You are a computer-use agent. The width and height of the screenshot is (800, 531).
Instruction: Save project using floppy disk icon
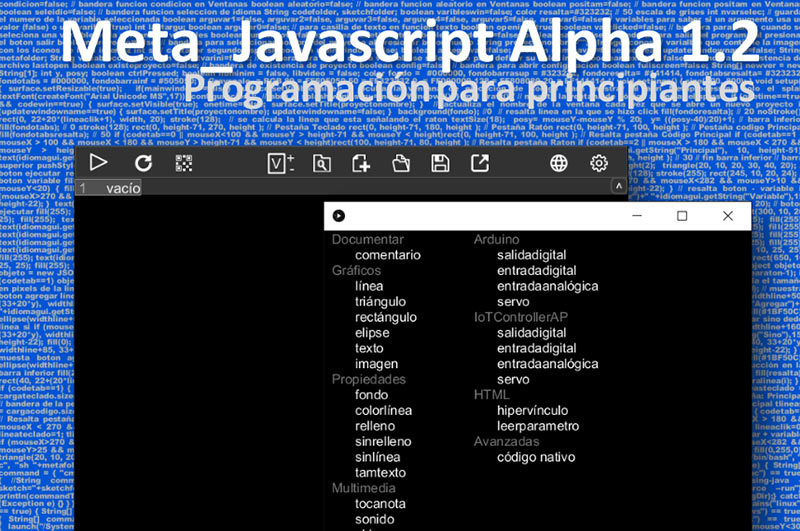click(x=440, y=163)
